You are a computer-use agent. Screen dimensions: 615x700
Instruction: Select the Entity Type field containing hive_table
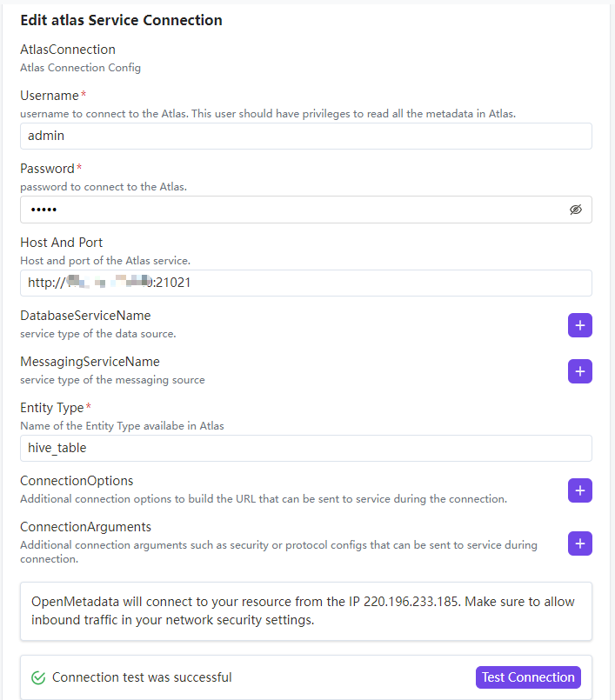coord(304,448)
